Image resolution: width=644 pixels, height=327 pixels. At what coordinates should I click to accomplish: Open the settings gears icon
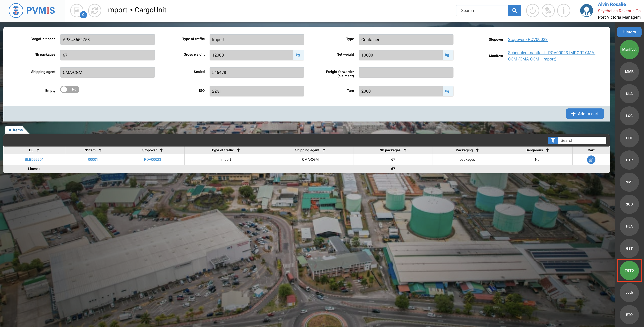coord(548,10)
